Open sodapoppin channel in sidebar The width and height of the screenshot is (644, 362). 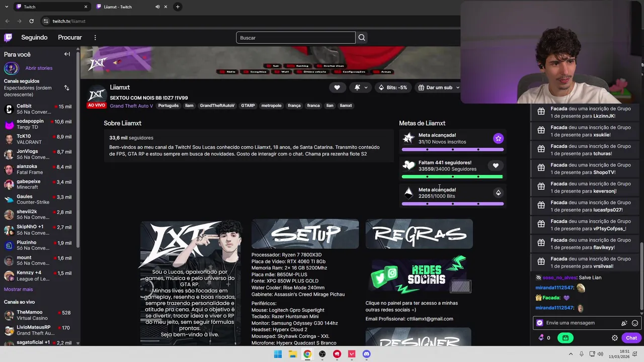[x=39, y=124]
